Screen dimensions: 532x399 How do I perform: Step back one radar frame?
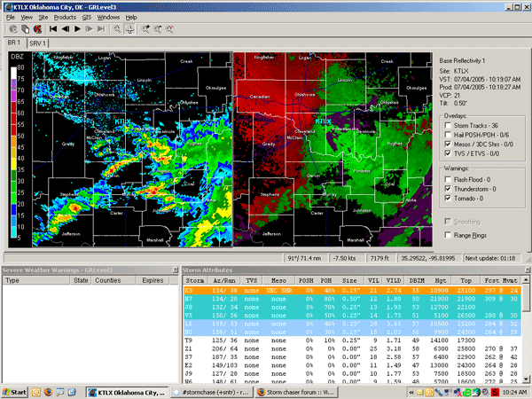click(66, 28)
